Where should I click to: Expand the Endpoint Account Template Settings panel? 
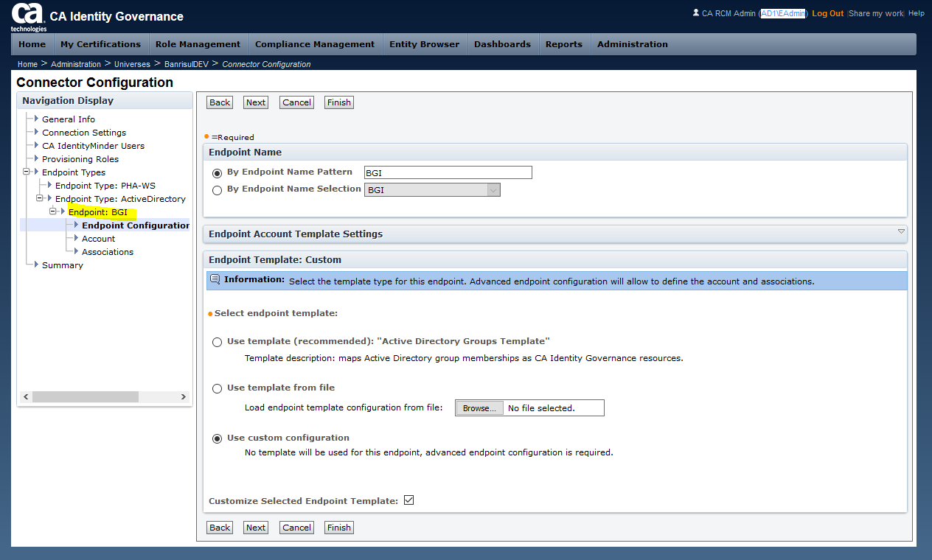tap(901, 231)
